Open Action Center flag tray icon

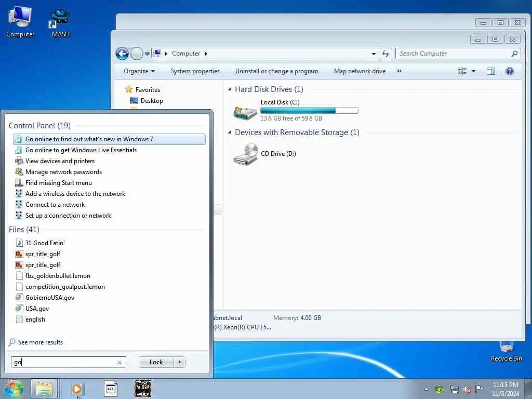click(479, 389)
